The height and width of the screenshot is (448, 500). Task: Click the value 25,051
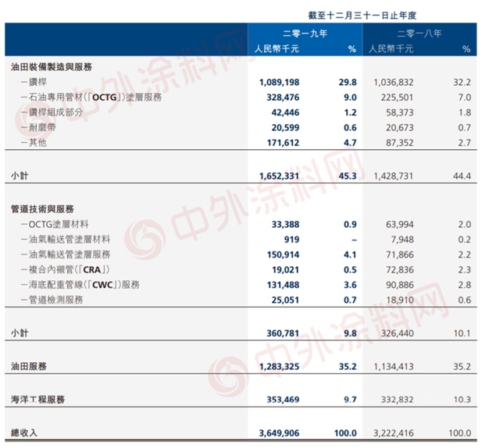click(x=285, y=300)
